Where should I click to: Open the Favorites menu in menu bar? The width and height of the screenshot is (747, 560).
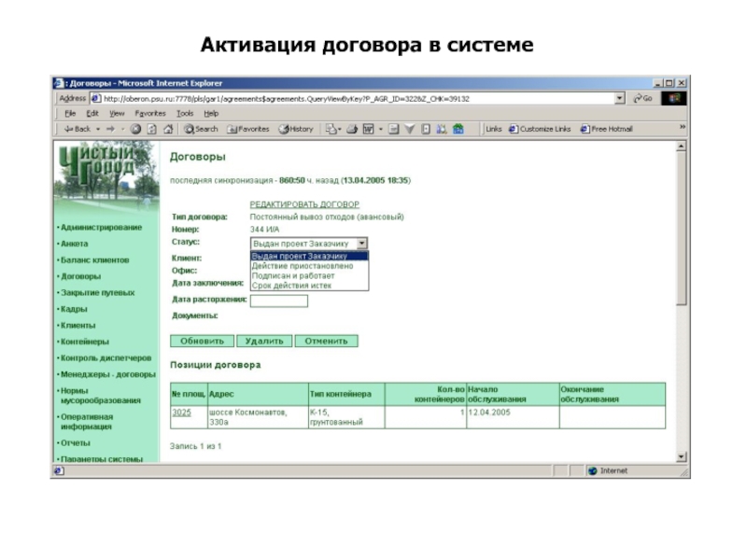point(150,113)
